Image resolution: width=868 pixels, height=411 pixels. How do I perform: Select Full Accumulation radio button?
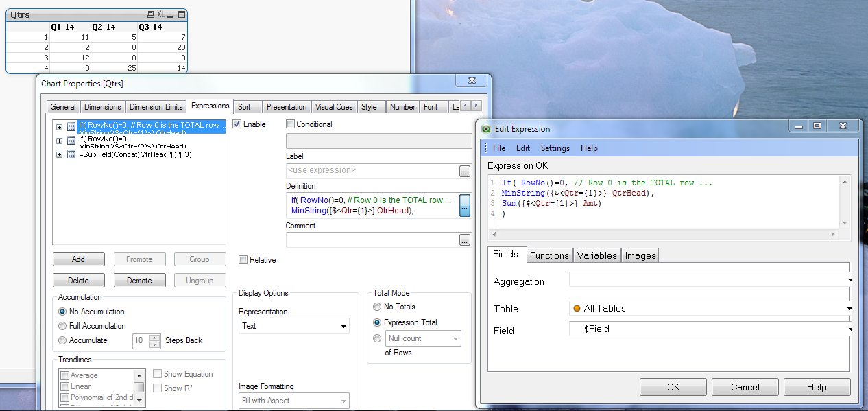[63, 326]
